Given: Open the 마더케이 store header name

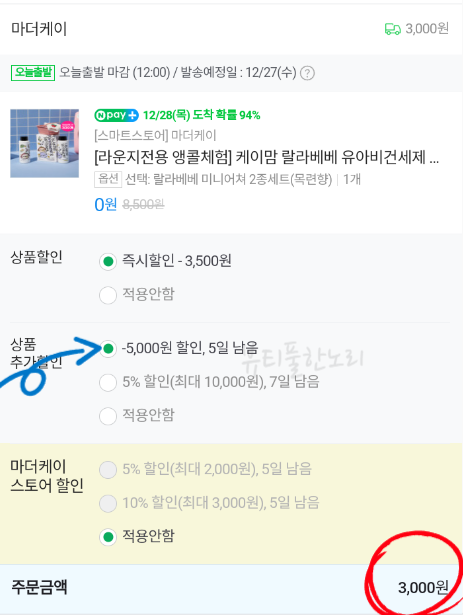Looking at the screenshot, I should click(x=39, y=29).
